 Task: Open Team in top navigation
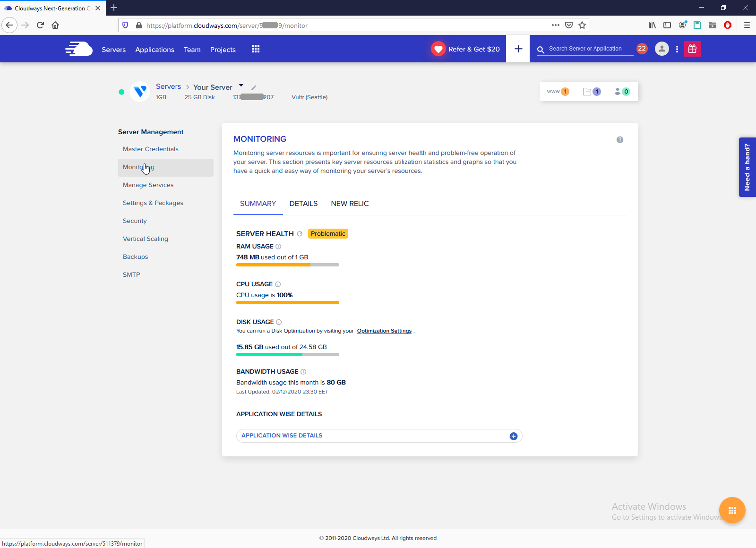pos(192,50)
